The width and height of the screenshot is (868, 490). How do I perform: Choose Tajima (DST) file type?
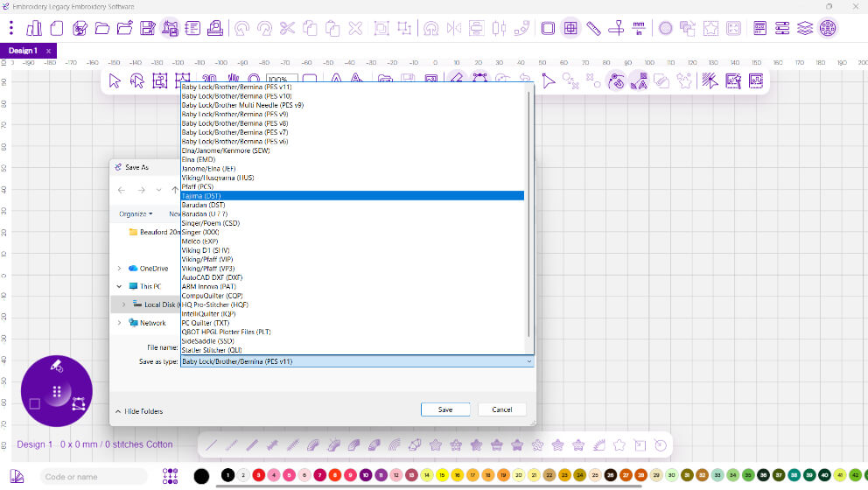[352, 196]
